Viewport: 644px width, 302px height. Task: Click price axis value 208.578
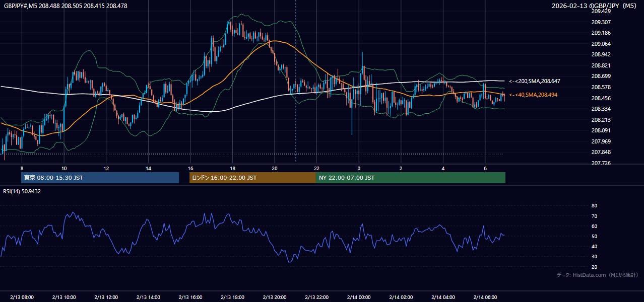tap(601, 87)
